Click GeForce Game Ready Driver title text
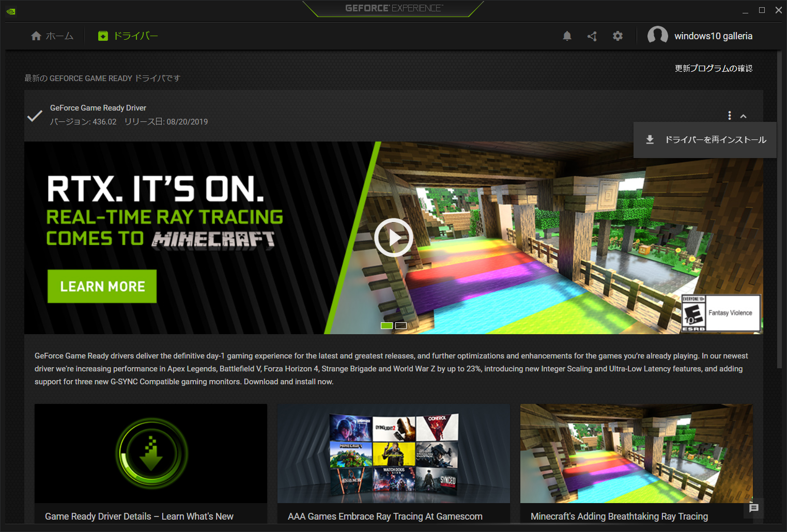 pos(98,108)
